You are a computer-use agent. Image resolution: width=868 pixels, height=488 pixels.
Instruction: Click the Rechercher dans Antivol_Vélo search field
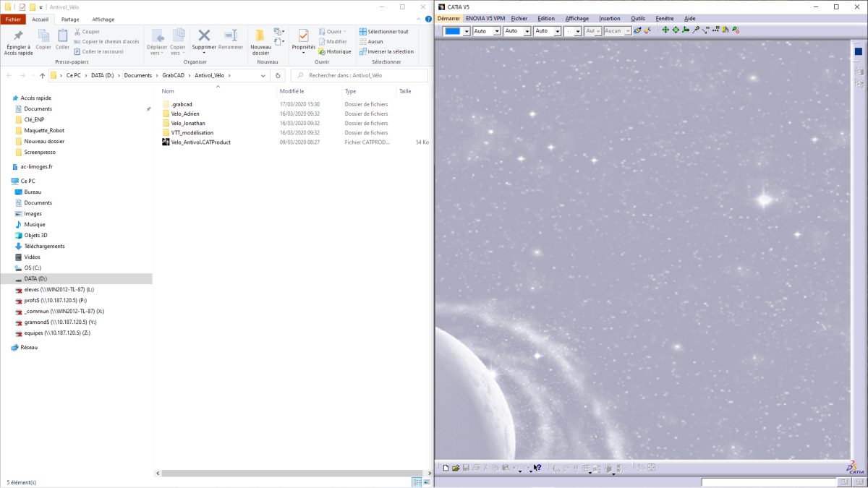(359, 75)
